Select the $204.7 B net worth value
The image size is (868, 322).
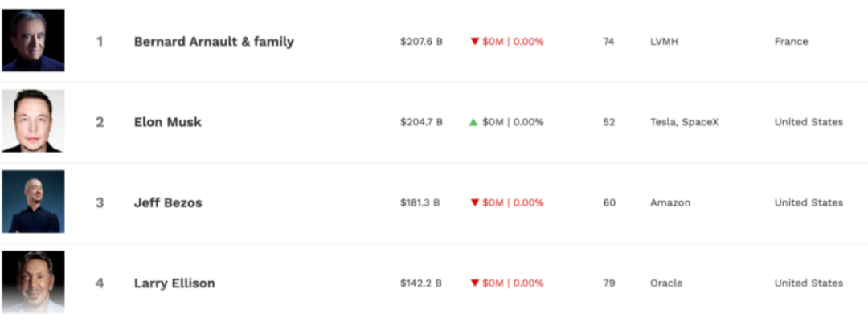pyautogui.click(x=421, y=122)
